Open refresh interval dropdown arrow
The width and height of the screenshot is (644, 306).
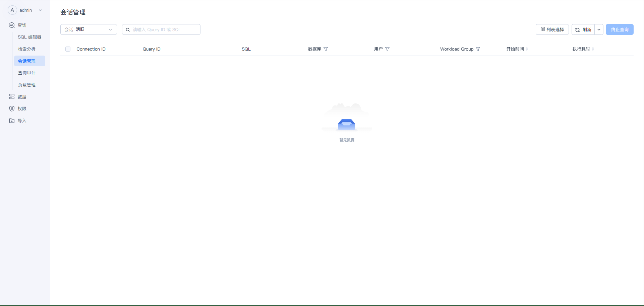tap(599, 29)
